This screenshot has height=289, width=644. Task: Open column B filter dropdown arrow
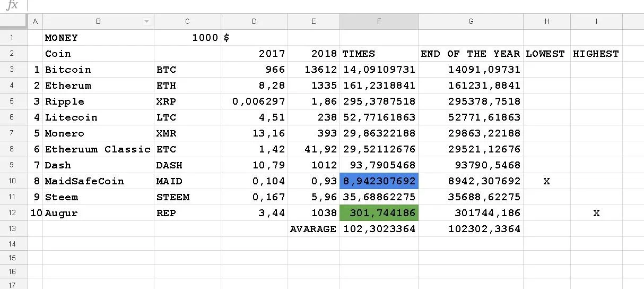click(x=147, y=21)
